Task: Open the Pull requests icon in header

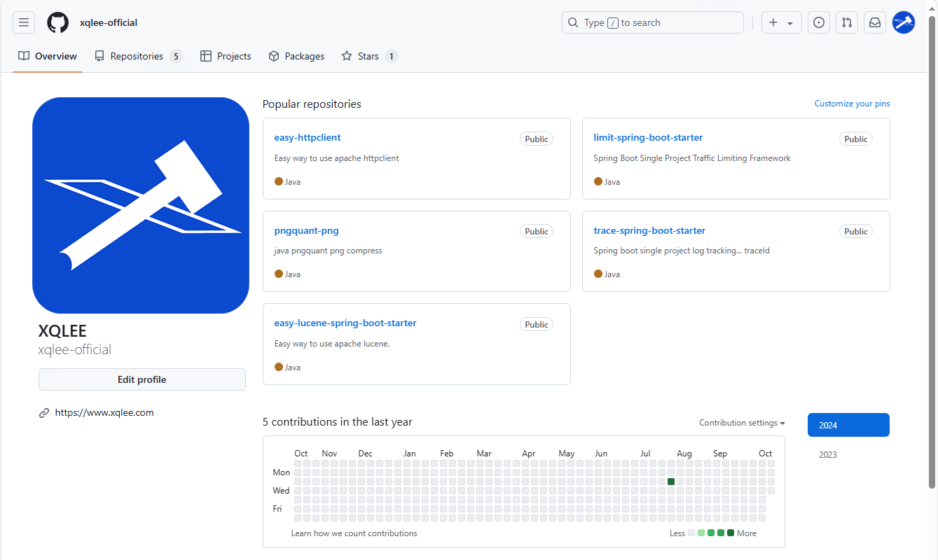Action: [847, 22]
